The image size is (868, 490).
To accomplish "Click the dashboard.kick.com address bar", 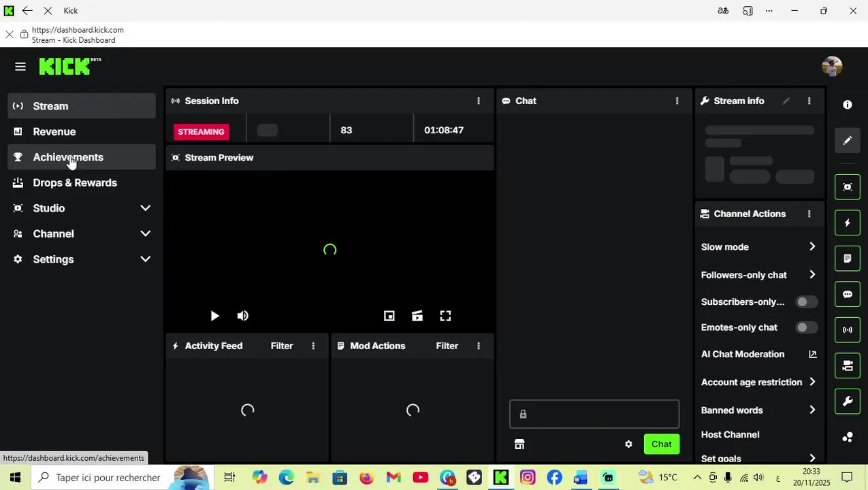I will [x=78, y=30].
